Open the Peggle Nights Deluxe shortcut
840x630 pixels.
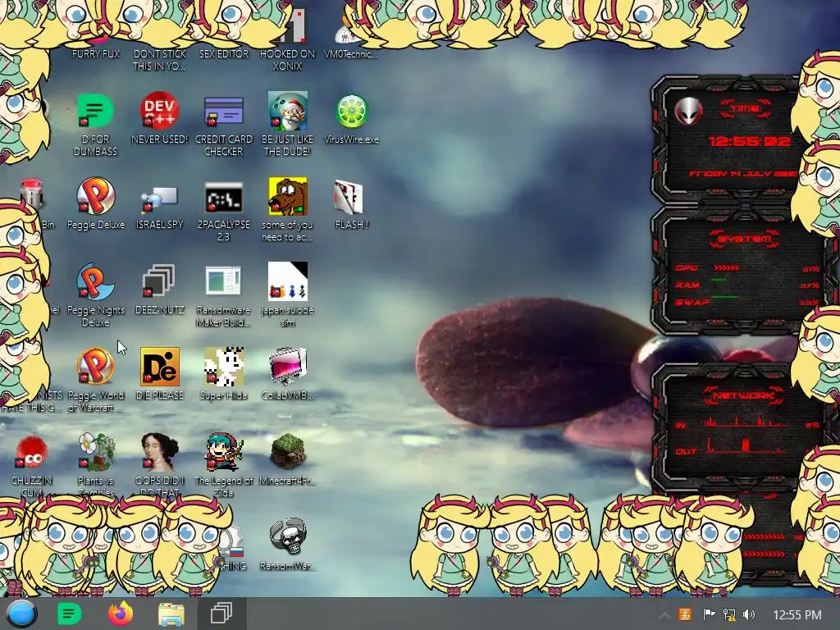[x=95, y=282]
